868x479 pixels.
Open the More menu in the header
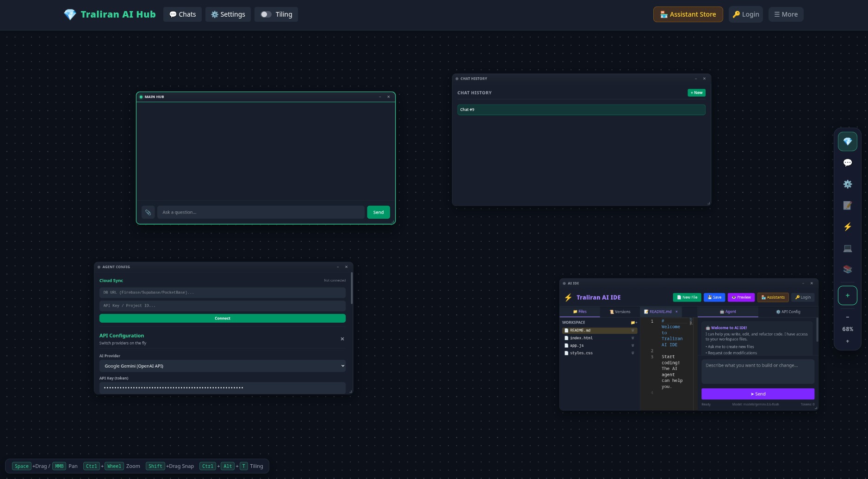[x=786, y=14]
